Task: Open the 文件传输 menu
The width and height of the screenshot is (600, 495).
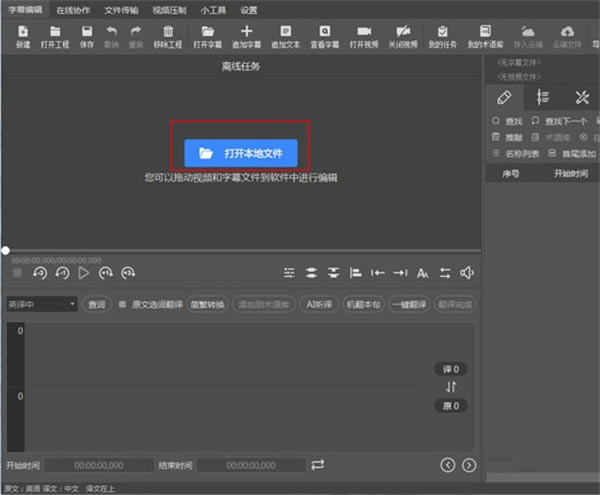Action: [x=121, y=10]
